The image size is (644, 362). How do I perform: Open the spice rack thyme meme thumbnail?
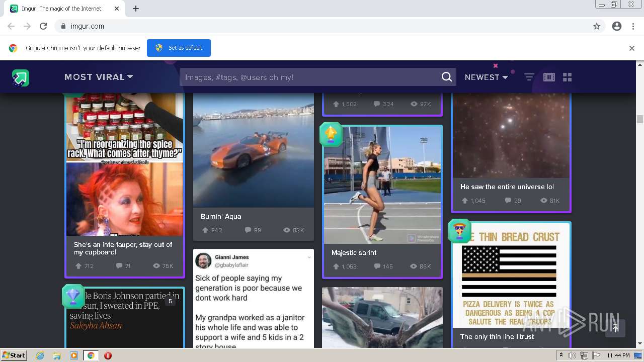125,164
